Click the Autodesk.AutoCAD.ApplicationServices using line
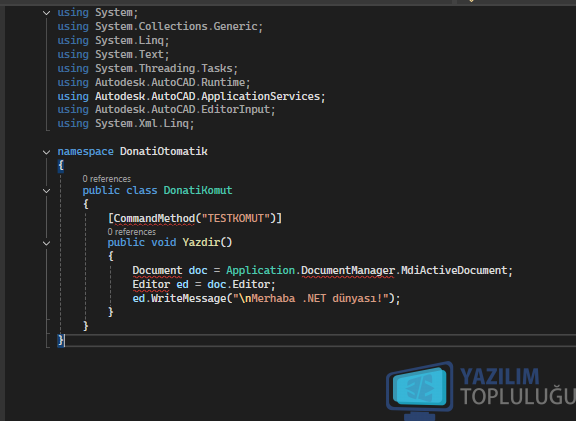This screenshot has height=421, width=576. [191, 96]
